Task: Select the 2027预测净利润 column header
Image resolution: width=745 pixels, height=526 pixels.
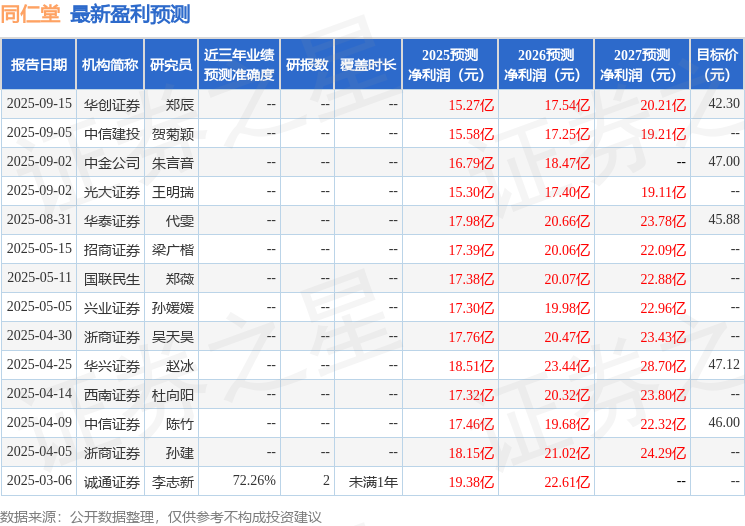Action: click(x=642, y=65)
